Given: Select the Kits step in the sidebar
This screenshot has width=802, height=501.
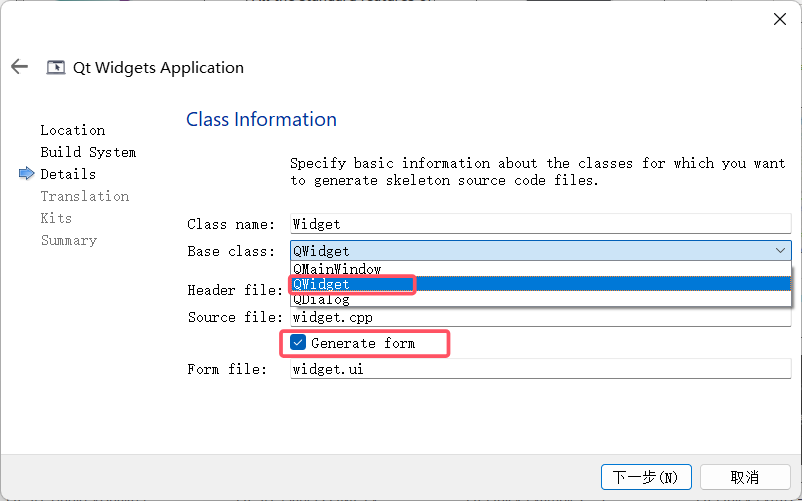Looking at the screenshot, I should click(x=56, y=218).
